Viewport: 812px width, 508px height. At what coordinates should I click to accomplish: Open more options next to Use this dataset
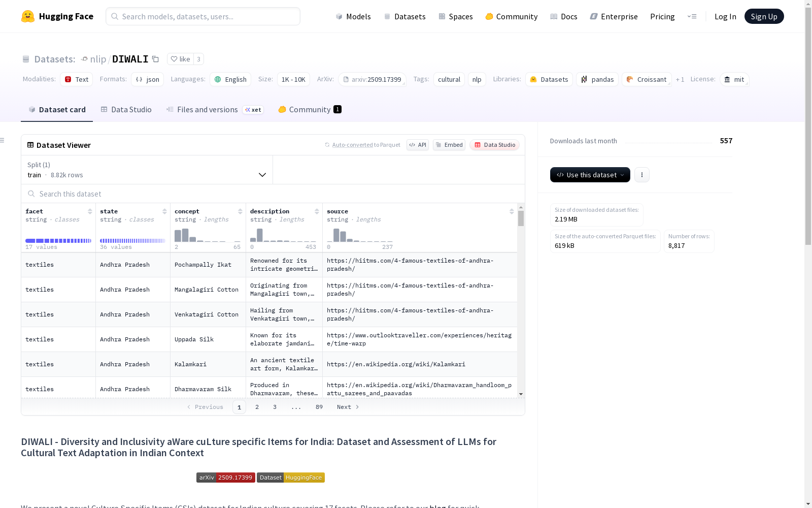tap(642, 175)
